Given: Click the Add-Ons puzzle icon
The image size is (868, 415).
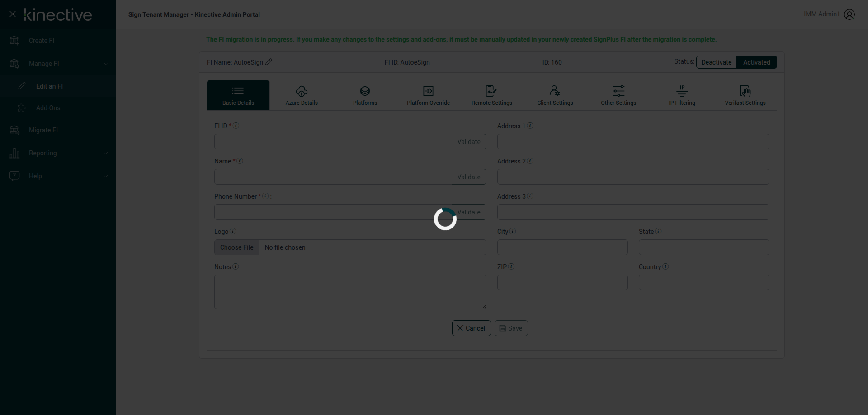Looking at the screenshot, I should (x=22, y=108).
